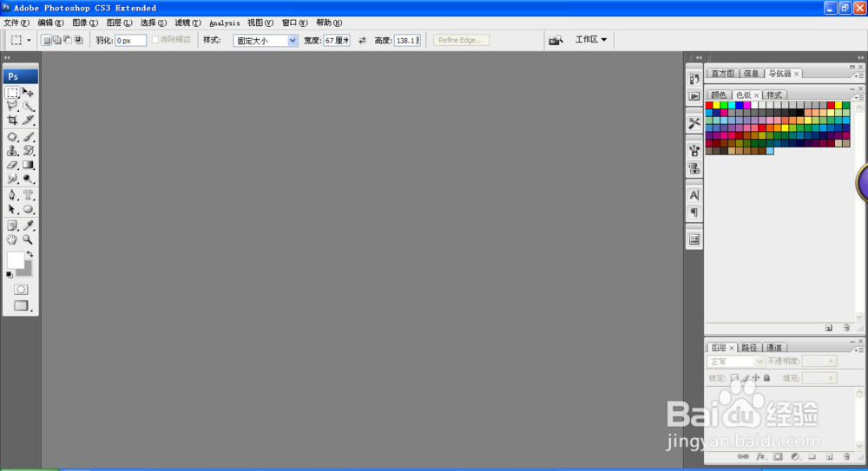The image size is (868, 471).
Task: Reset default foreground and background colors
Action: click(x=10, y=274)
